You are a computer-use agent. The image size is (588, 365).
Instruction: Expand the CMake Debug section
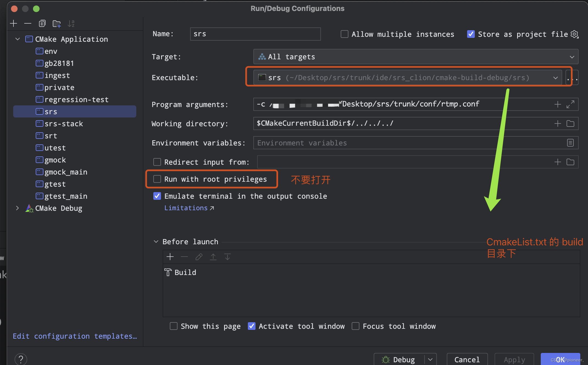17,208
